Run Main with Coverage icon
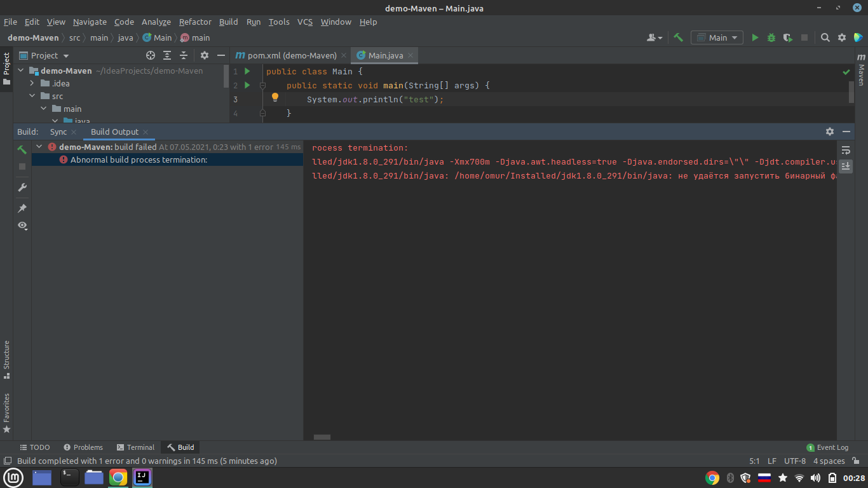Viewport: 868px width, 488px height. pyautogui.click(x=788, y=37)
